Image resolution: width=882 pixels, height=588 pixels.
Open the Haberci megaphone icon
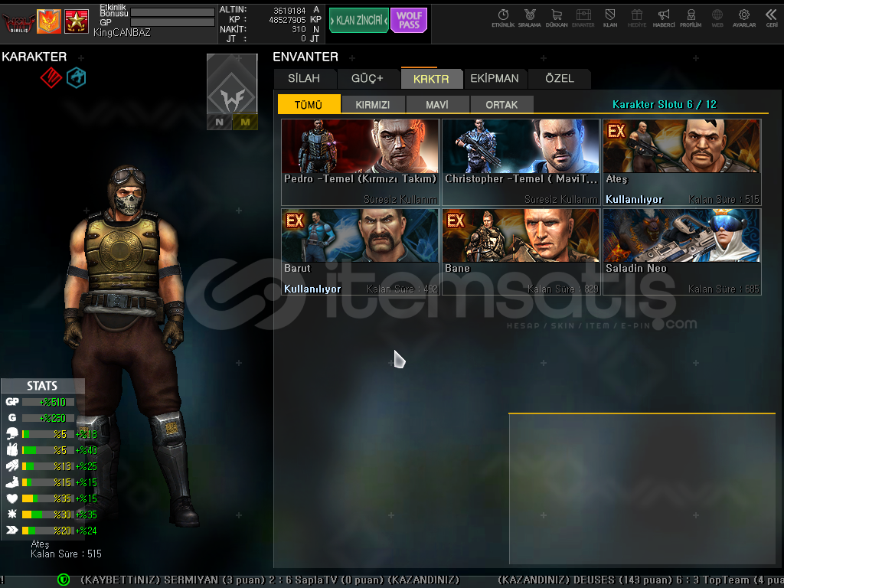pyautogui.click(x=664, y=18)
